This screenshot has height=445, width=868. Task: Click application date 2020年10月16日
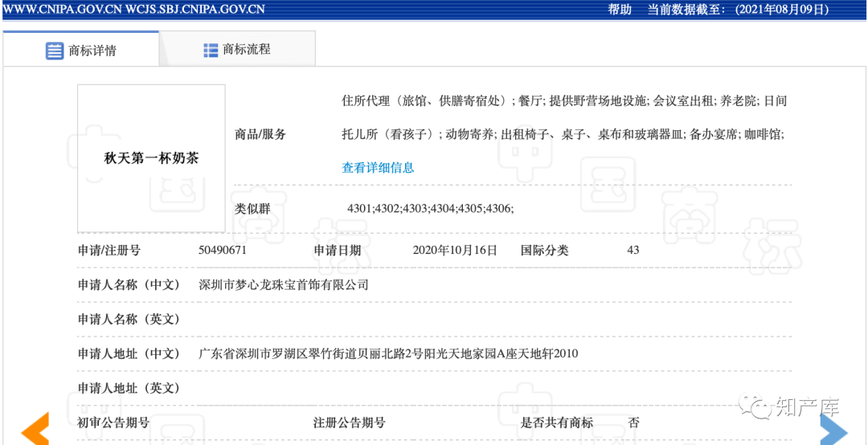click(x=455, y=250)
